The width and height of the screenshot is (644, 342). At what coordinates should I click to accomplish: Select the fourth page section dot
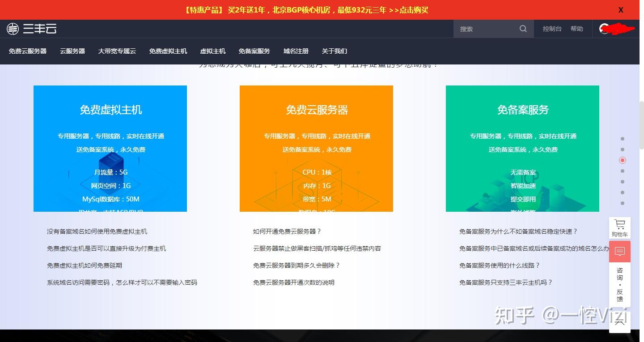click(x=623, y=171)
